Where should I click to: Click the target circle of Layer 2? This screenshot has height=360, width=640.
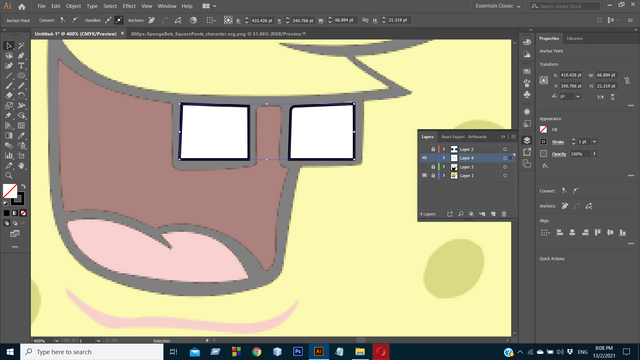pos(505,149)
